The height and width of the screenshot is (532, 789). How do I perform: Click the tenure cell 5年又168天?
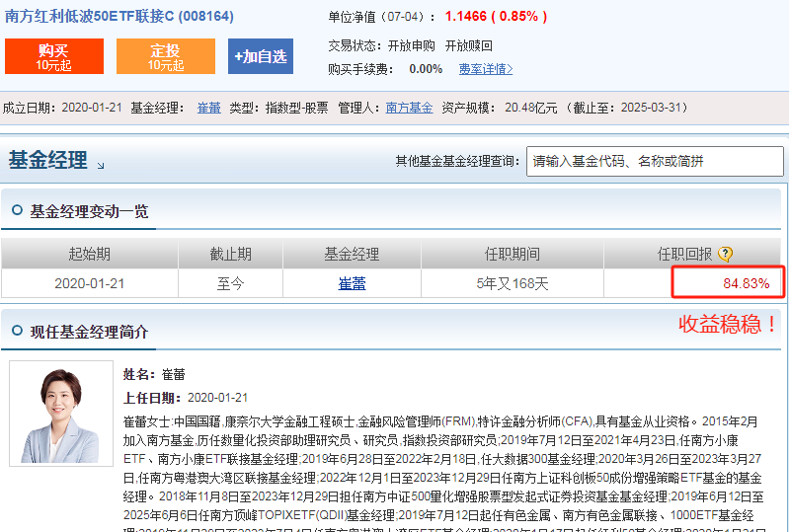tap(513, 283)
